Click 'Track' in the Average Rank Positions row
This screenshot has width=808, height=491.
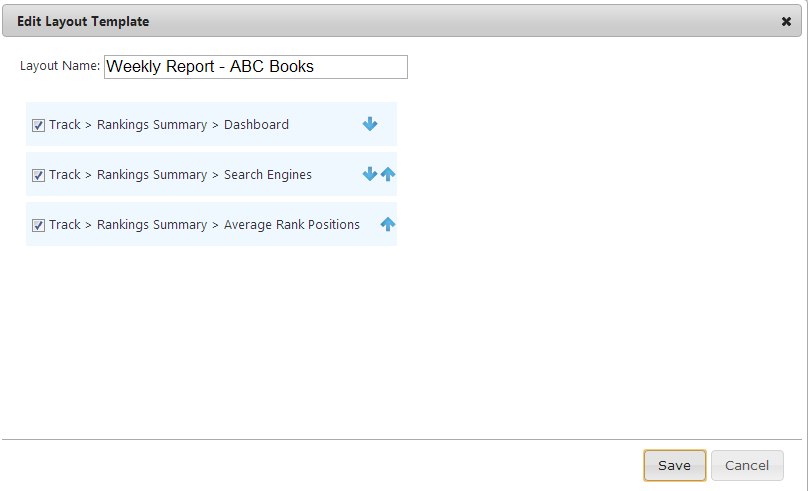pos(64,225)
